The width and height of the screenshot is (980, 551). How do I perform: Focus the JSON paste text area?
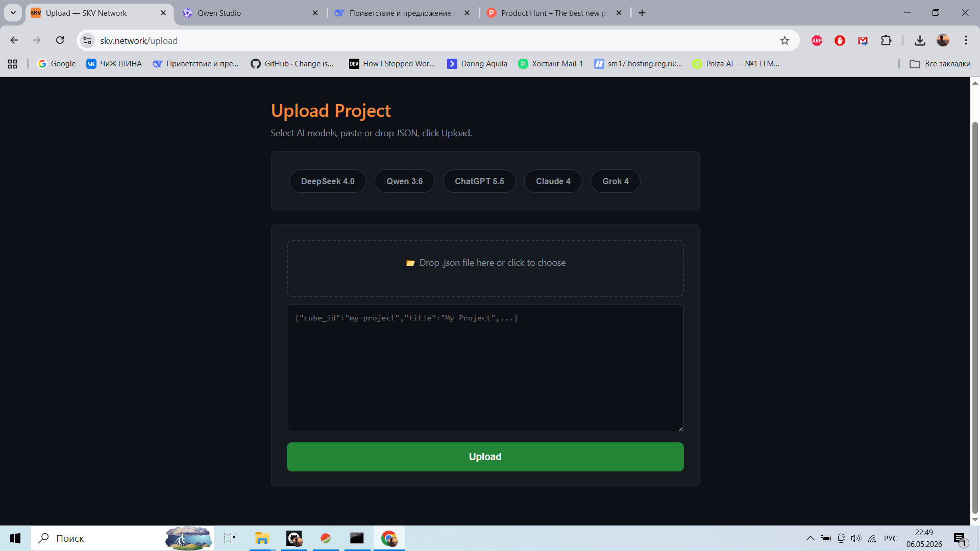[x=485, y=368]
